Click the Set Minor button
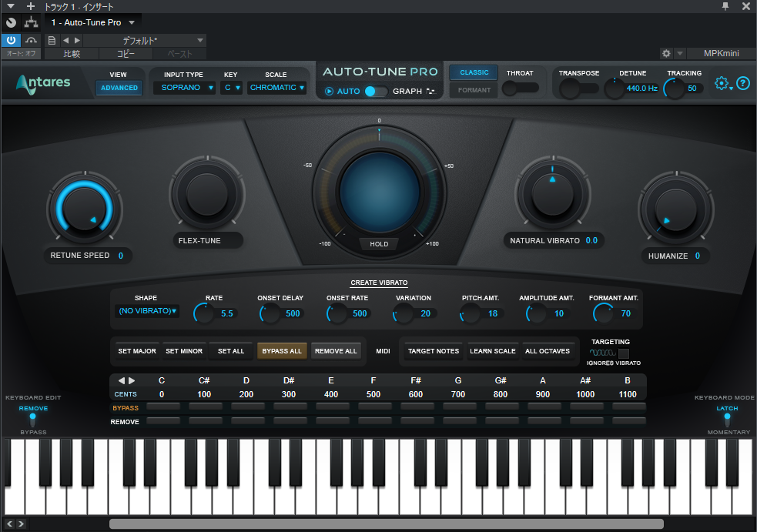Image resolution: width=757 pixels, height=532 pixels. pyautogui.click(x=184, y=351)
